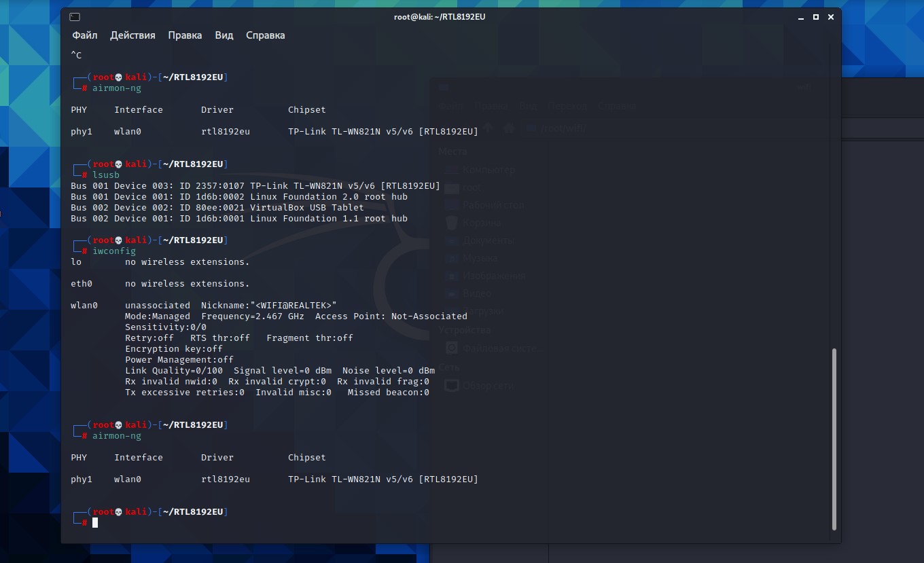Click the "Frequency=2.467 GHz" value
The width and height of the screenshot is (924, 563).
pyautogui.click(x=253, y=316)
